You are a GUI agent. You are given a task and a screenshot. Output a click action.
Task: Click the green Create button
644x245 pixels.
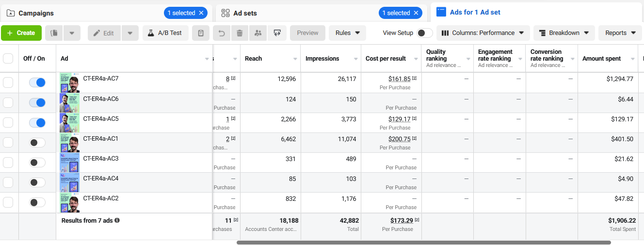coord(21,33)
